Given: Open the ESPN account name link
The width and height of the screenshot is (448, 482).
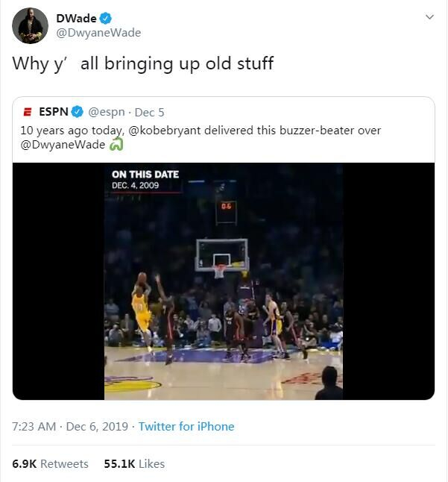Looking at the screenshot, I should coord(53,112).
